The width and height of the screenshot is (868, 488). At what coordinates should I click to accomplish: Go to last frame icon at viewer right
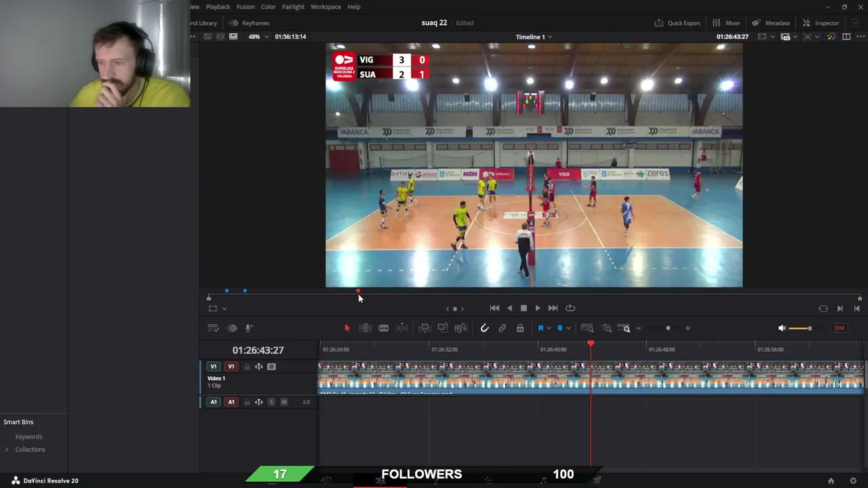coord(856,308)
